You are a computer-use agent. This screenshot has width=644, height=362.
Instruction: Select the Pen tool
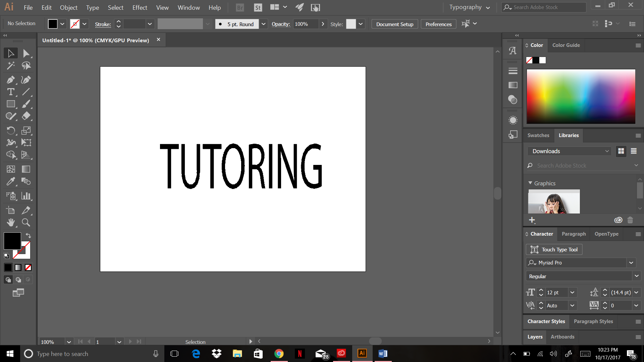click(x=10, y=80)
